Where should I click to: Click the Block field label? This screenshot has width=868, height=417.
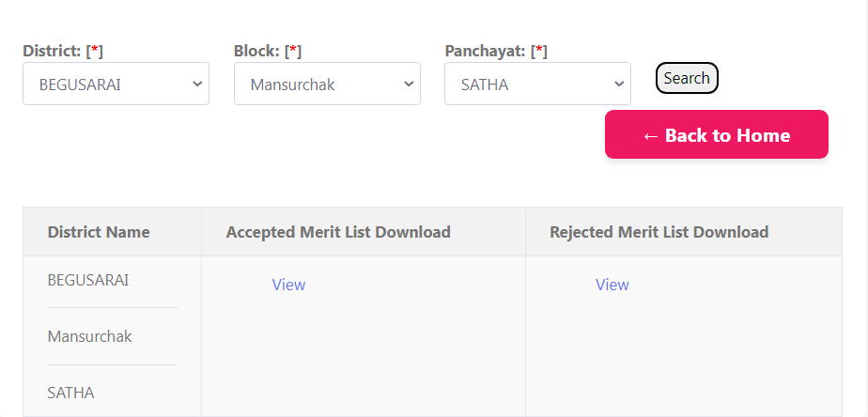tap(257, 51)
